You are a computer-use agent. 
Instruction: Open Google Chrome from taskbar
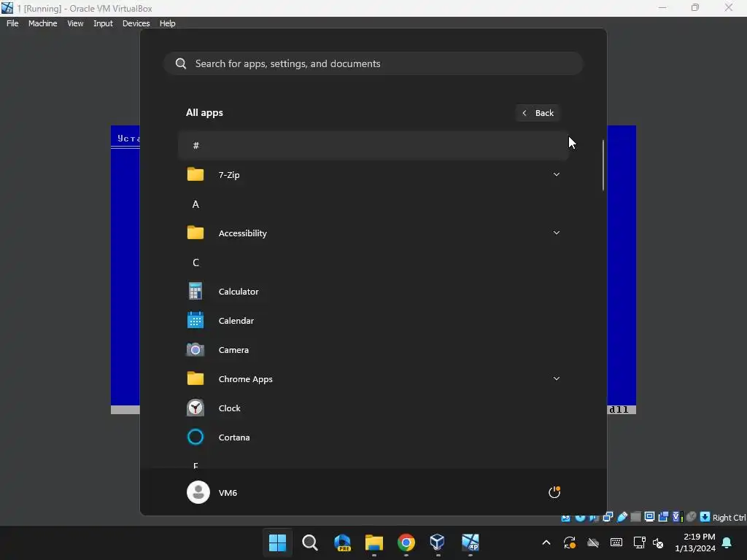pyautogui.click(x=406, y=542)
